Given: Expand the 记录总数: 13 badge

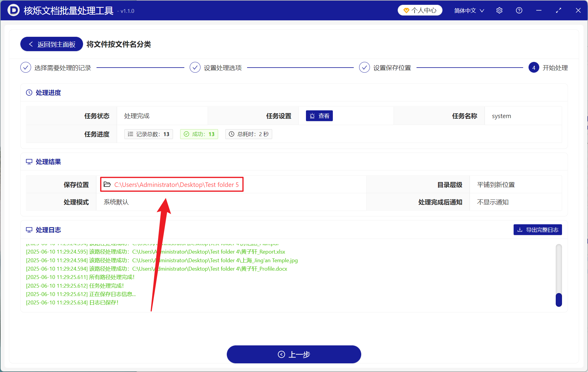Looking at the screenshot, I should coord(148,134).
